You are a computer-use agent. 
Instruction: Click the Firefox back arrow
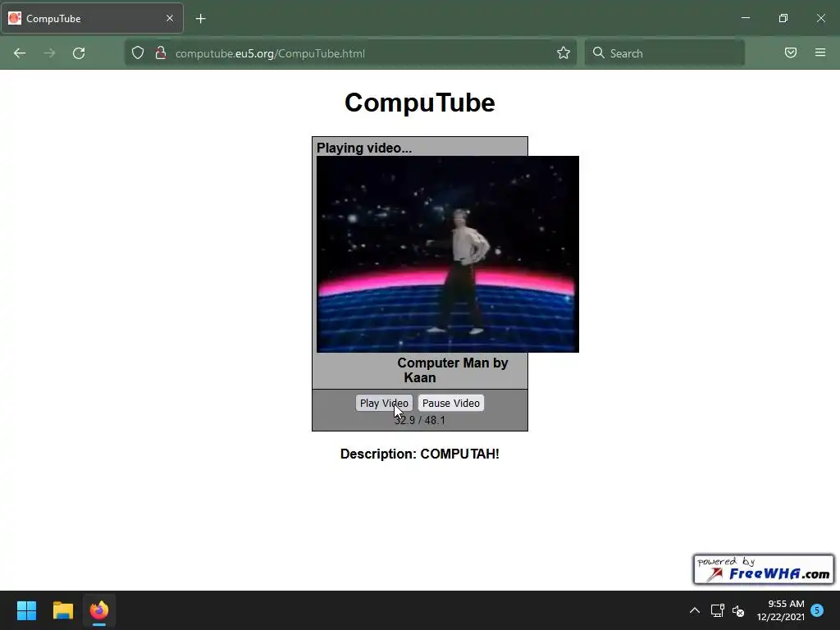tap(20, 53)
